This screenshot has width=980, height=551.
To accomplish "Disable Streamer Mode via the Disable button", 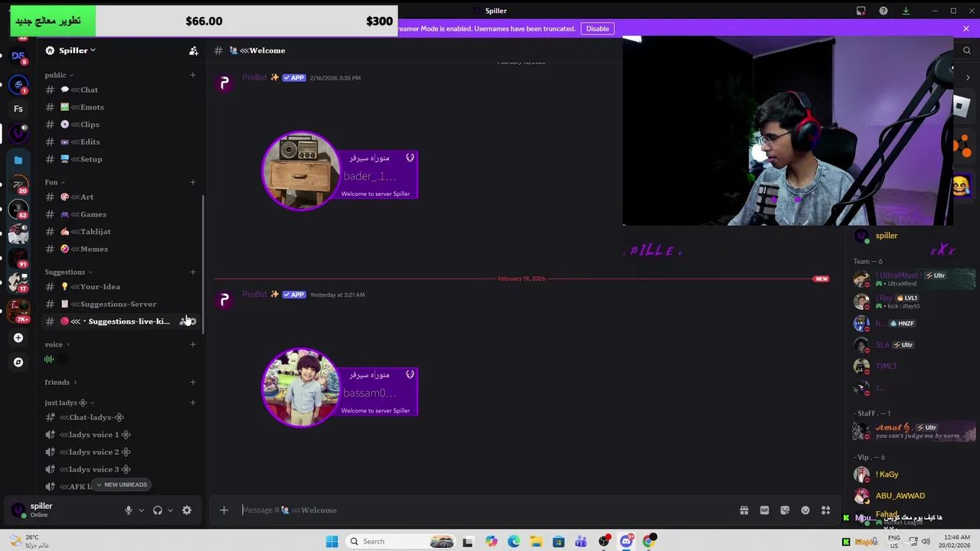I will pos(597,28).
